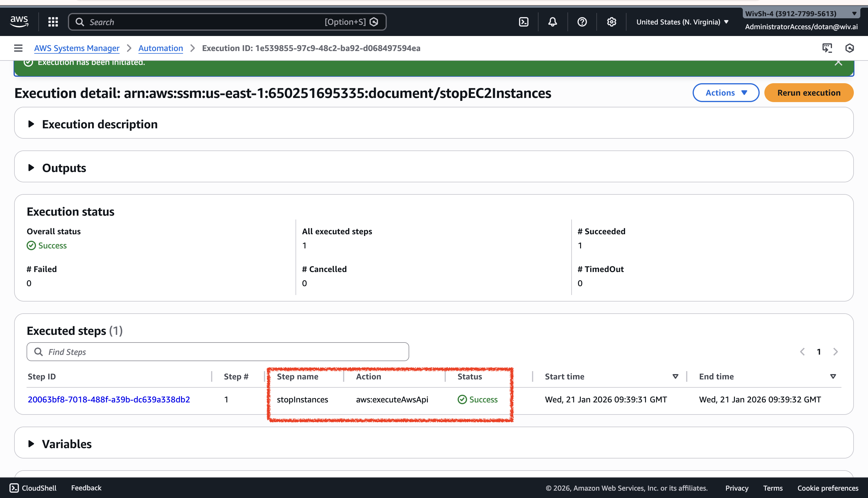The height and width of the screenshot is (498, 868).
Task: Open the N. Virginia region selector
Action: (x=682, y=22)
